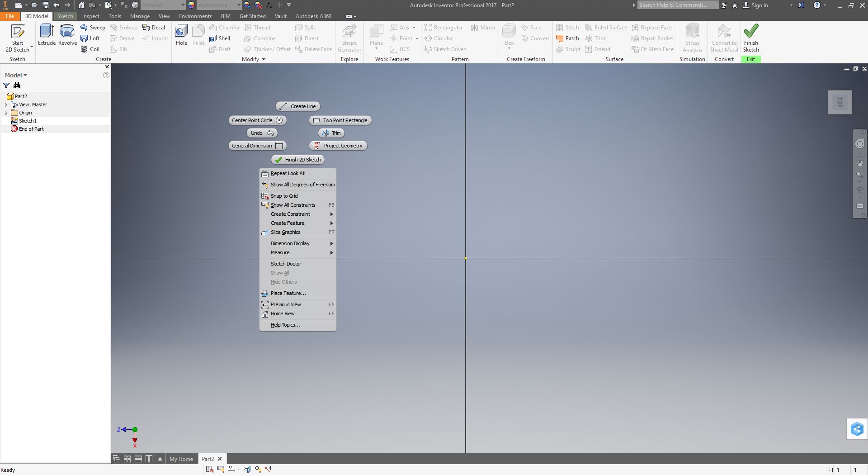Screen dimensions: 868x475
Task: Select the Shell tool
Action: tap(221, 38)
